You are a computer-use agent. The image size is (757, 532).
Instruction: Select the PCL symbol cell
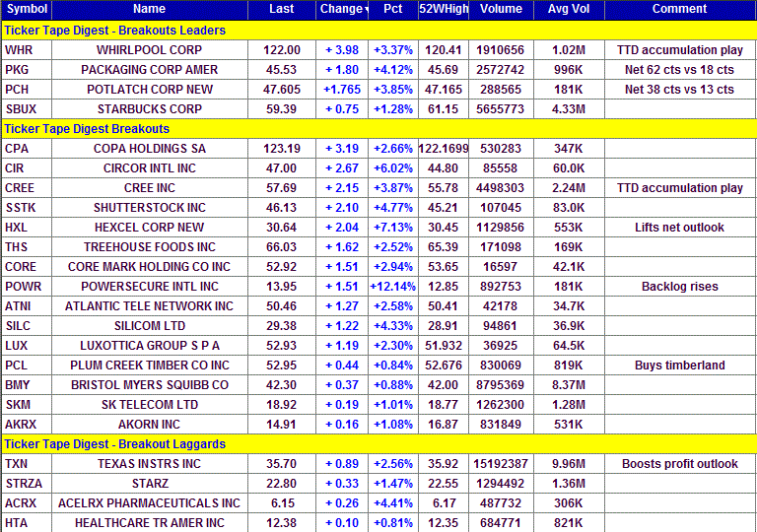click(x=27, y=366)
